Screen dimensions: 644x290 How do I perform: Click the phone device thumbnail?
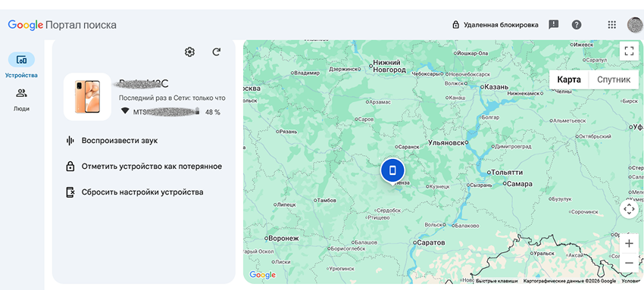coord(87,97)
